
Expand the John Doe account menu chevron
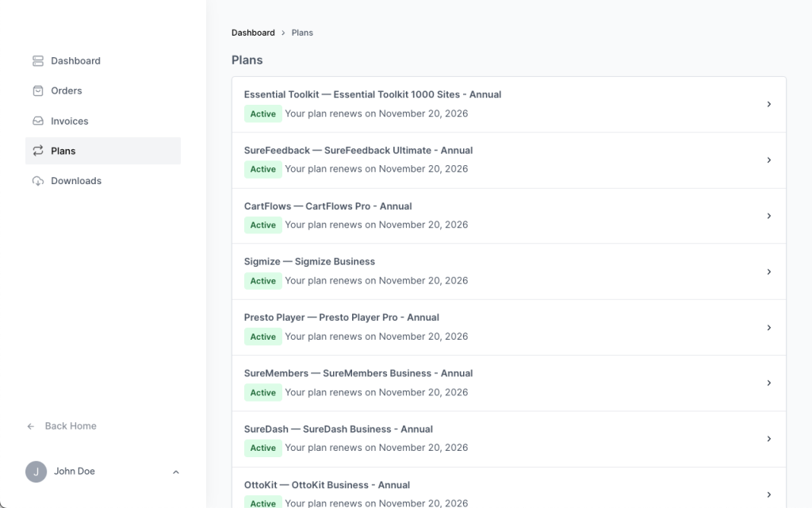point(176,472)
